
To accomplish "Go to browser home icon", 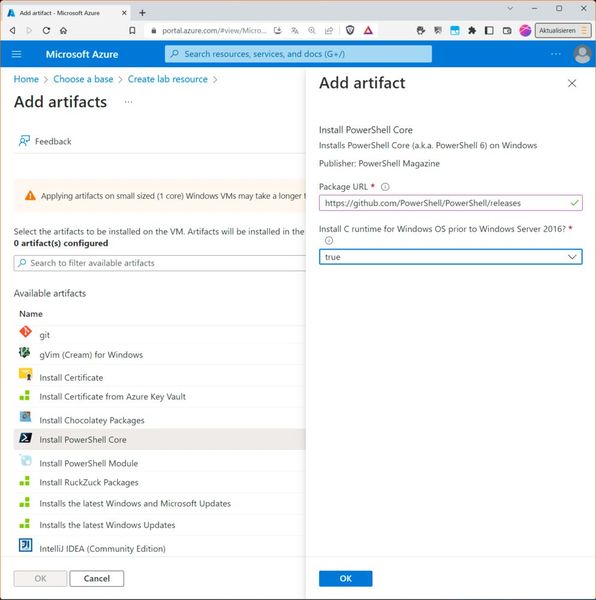I will (x=64, y=30).
